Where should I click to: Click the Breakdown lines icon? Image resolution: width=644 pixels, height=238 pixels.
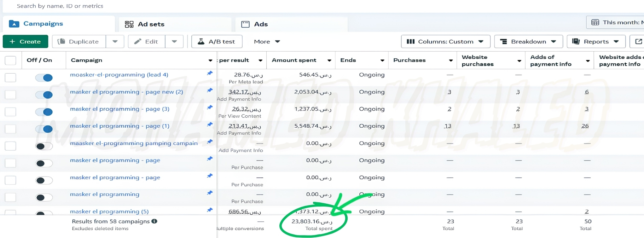click(504, 41)
